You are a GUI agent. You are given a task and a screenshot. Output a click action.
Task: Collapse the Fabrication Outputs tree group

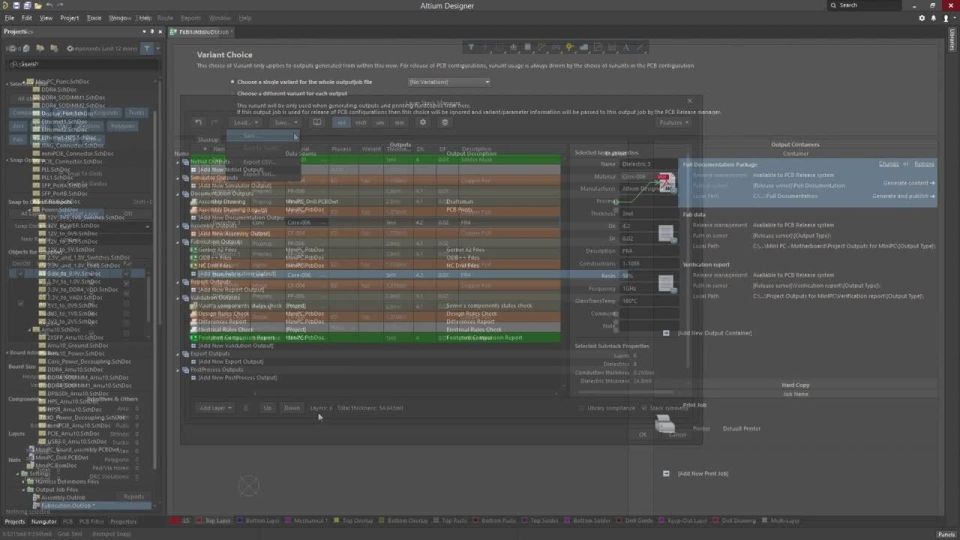178,242
